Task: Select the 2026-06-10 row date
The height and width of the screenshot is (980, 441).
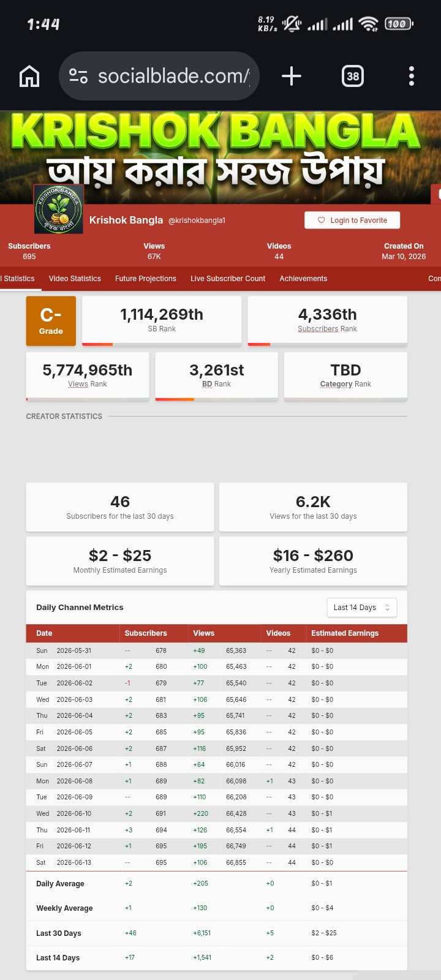Action: click(x=74, y=813)
